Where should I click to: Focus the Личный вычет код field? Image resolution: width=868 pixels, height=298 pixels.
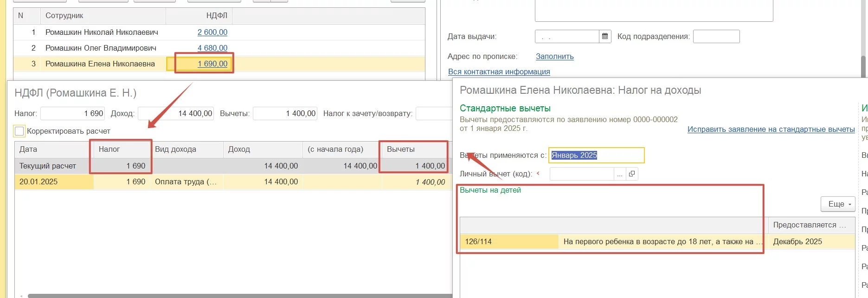(x=582, y=174)
